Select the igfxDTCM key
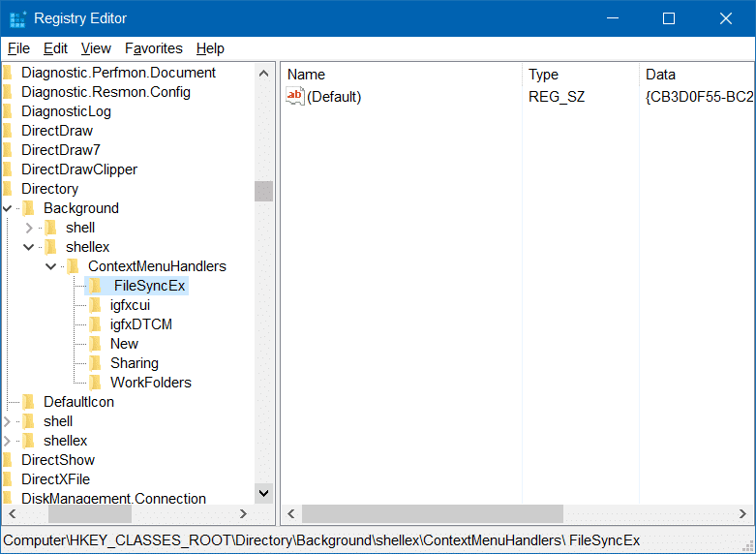The image size is (756, 554). (x=141, y=324)
